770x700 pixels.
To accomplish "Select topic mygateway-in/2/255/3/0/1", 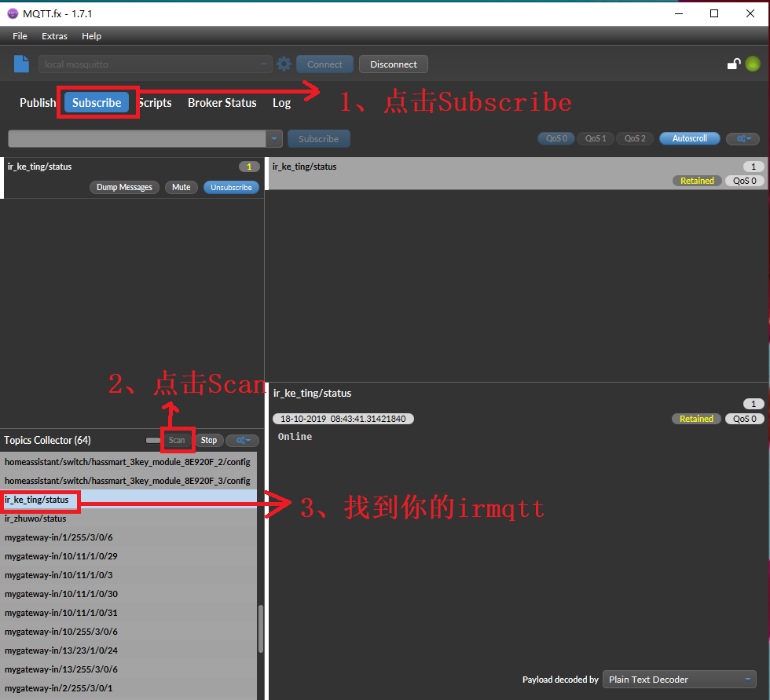I will pyautogui.click(x=128, y=688).
